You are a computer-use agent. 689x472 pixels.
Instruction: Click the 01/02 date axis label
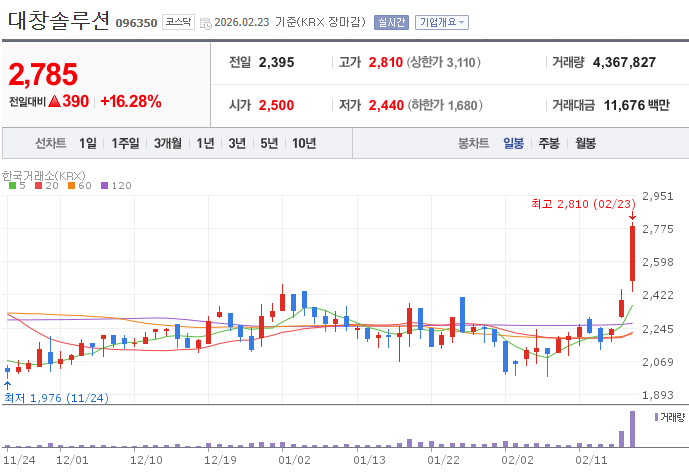coord(294,460)
